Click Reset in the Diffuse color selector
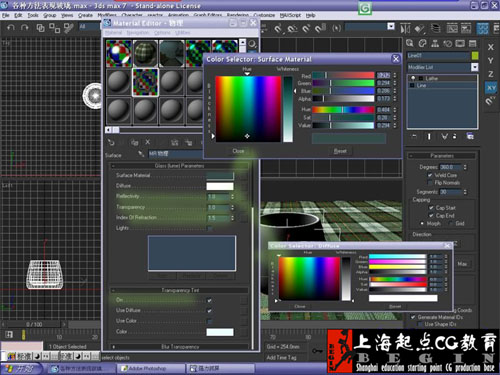This screenshot has width=500, height=375. pos(395,306)
